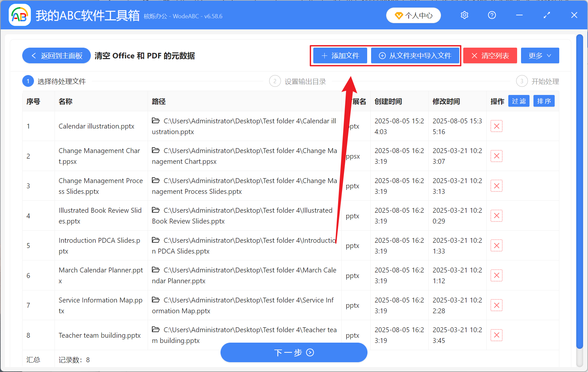
Task: Remove Introduction PDCA Slides.pptx from the list
Action: coord(496,245)
